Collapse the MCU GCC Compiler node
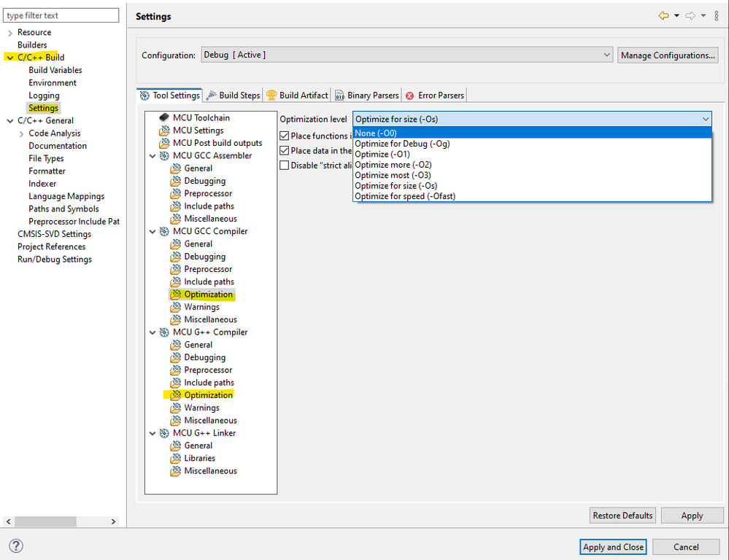The width and height of the screenshot is (729, 560). [153, 231]
